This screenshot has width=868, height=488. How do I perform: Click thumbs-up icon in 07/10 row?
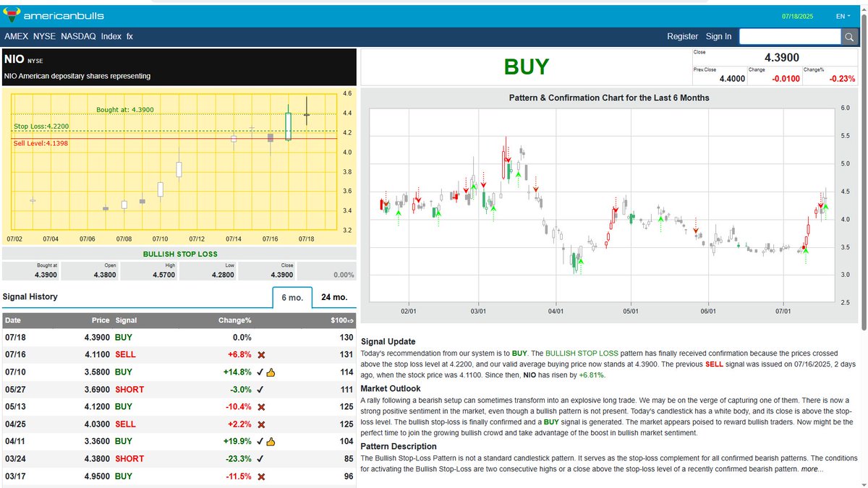[271, 372]
